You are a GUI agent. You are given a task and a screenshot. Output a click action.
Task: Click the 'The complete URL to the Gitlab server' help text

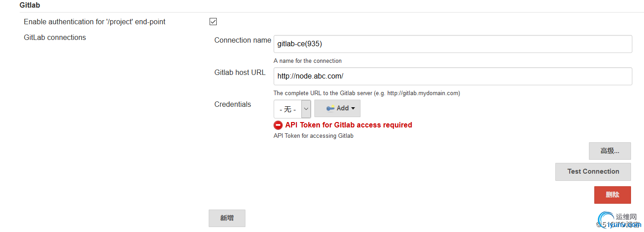[x=367, y=93]
